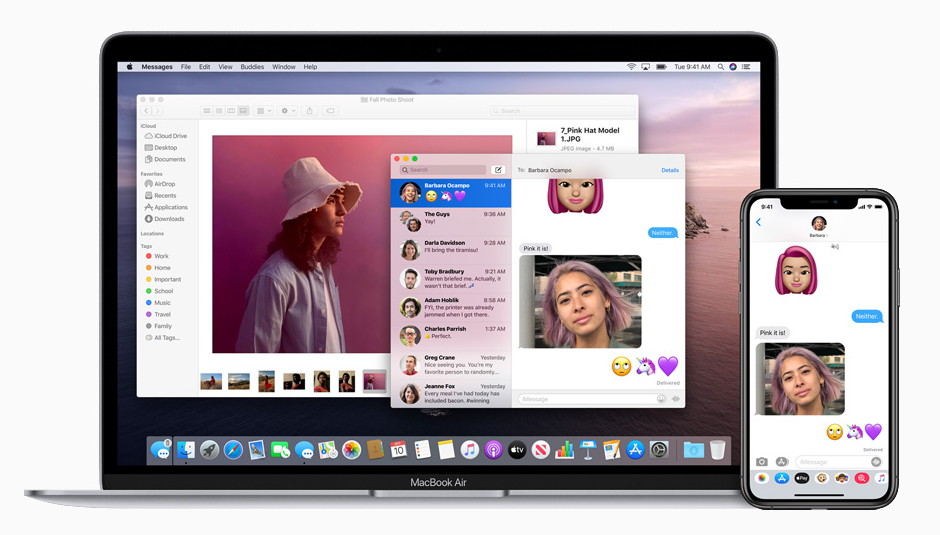Open Photos app in the Dock

pos(351,449)
